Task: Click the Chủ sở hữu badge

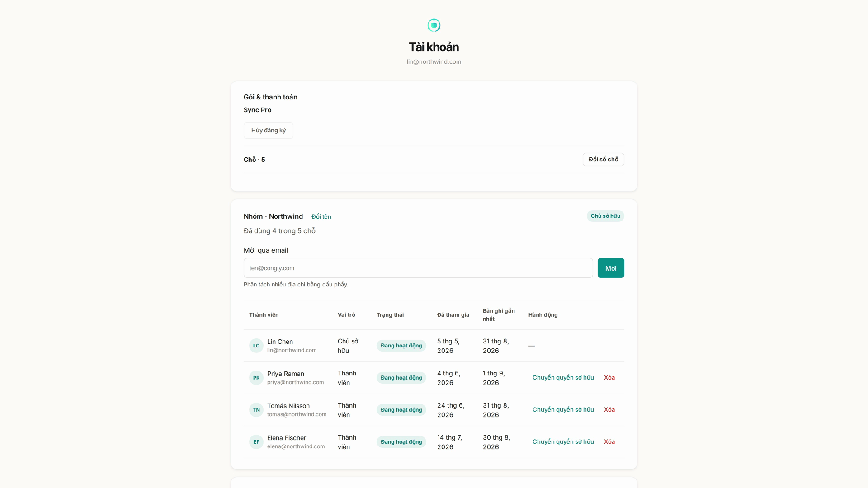Action: [605, 216]
